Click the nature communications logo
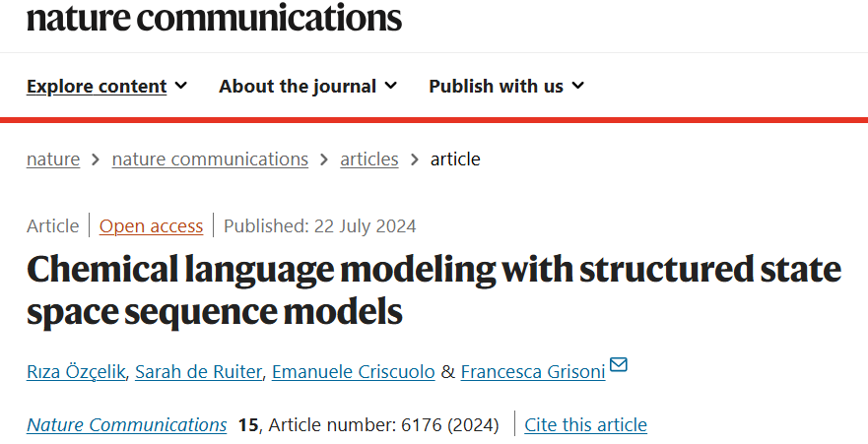The width and height of the screenshot is (868, 444). pyautogui.click(x=214, y=17)
